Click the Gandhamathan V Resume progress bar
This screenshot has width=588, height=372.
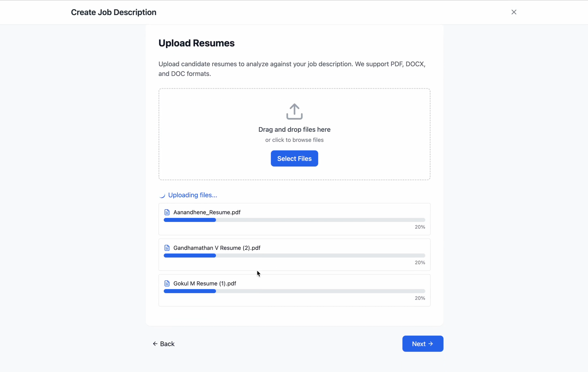click(x=294, y=256)
